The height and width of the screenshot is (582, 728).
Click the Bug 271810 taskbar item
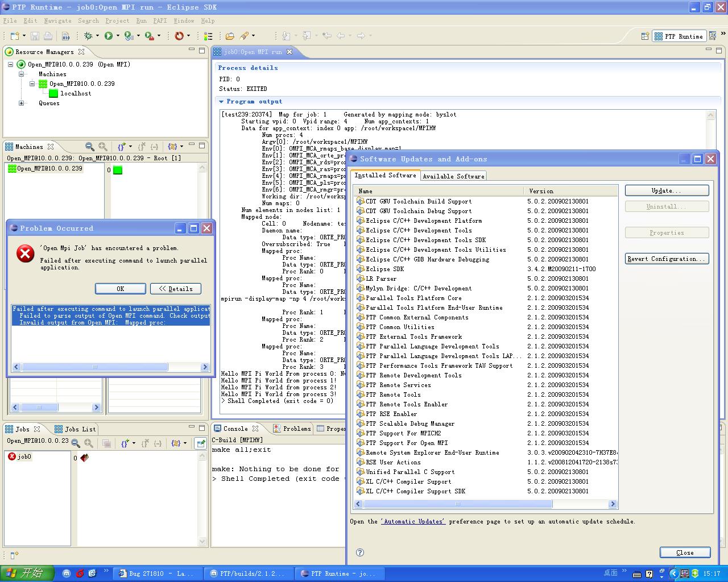point(158,573)
